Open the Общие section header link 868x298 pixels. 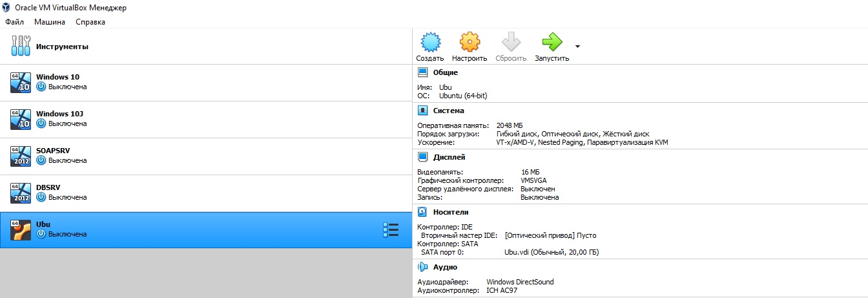pyautogui.click(x=446, y=73)
